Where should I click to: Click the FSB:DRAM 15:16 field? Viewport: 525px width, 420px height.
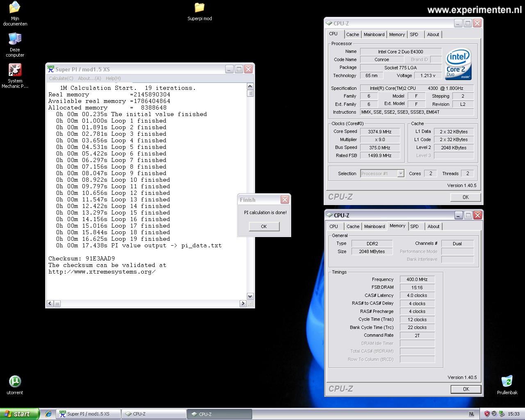[417, 288]
